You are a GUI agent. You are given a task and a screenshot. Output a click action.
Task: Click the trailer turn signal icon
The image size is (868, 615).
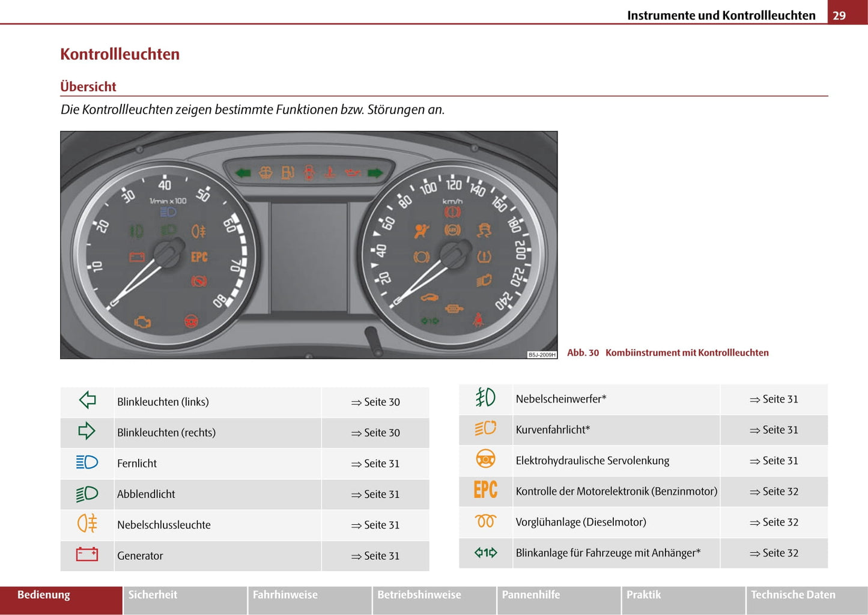click(x=485, y=553)
